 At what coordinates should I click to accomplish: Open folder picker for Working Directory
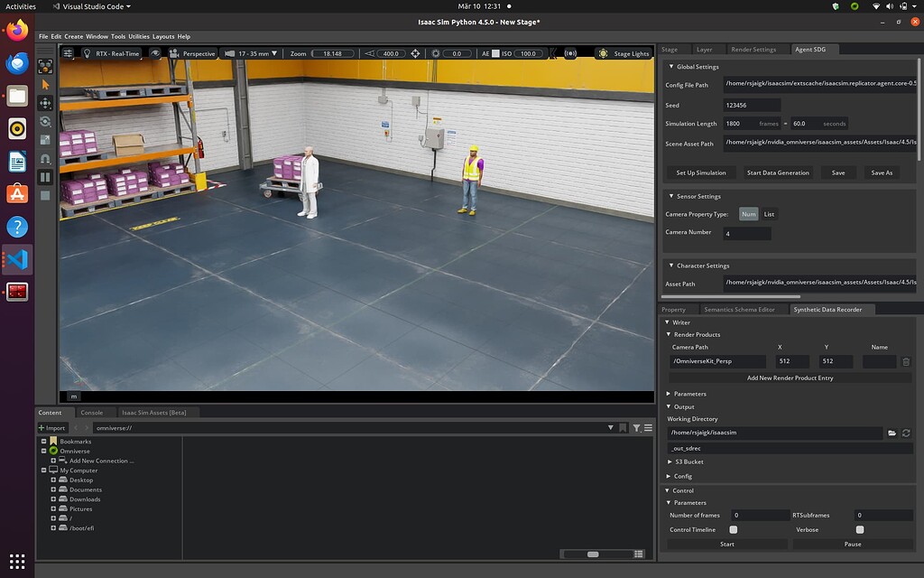coord(892,433)
